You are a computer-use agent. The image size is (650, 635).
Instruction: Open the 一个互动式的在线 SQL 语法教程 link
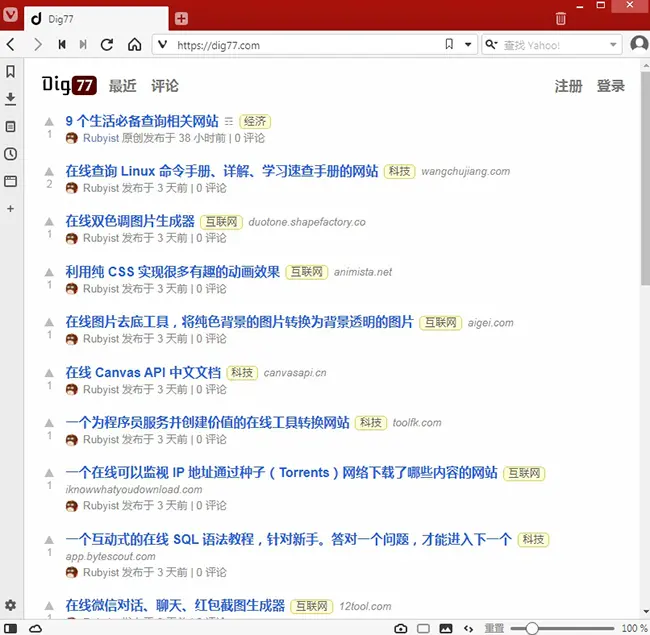(x=289, y=539)
